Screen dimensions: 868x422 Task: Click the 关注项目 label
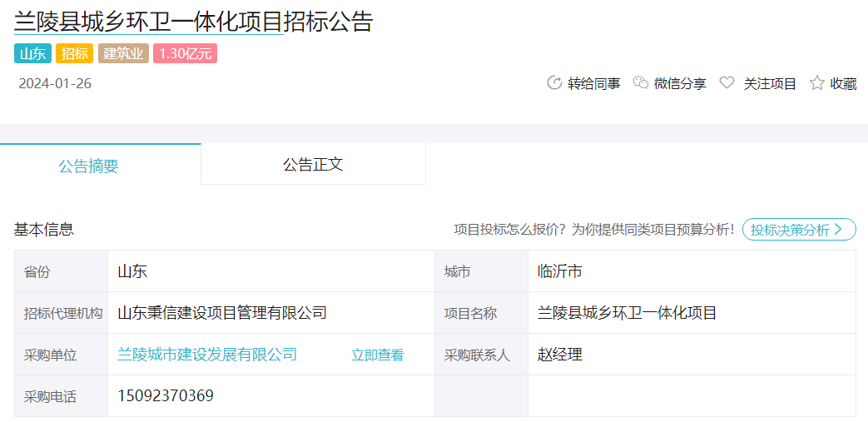[x=770, y=83]
